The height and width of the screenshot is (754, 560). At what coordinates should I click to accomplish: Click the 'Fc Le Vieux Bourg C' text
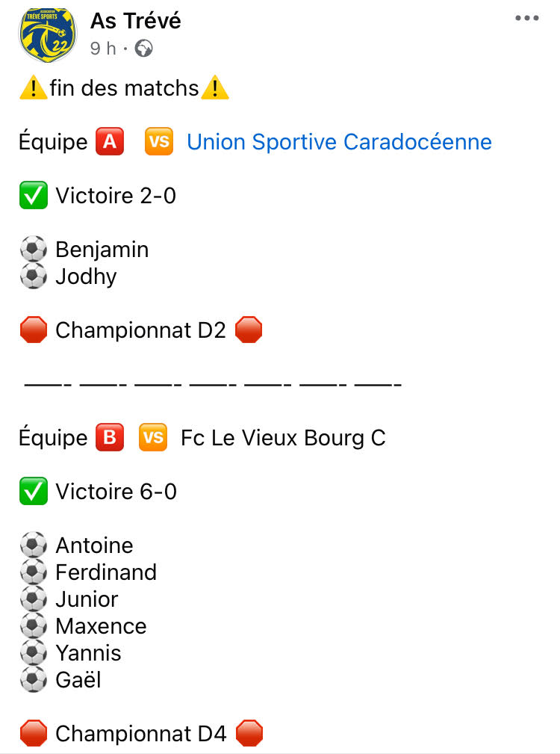coord(284,438)
